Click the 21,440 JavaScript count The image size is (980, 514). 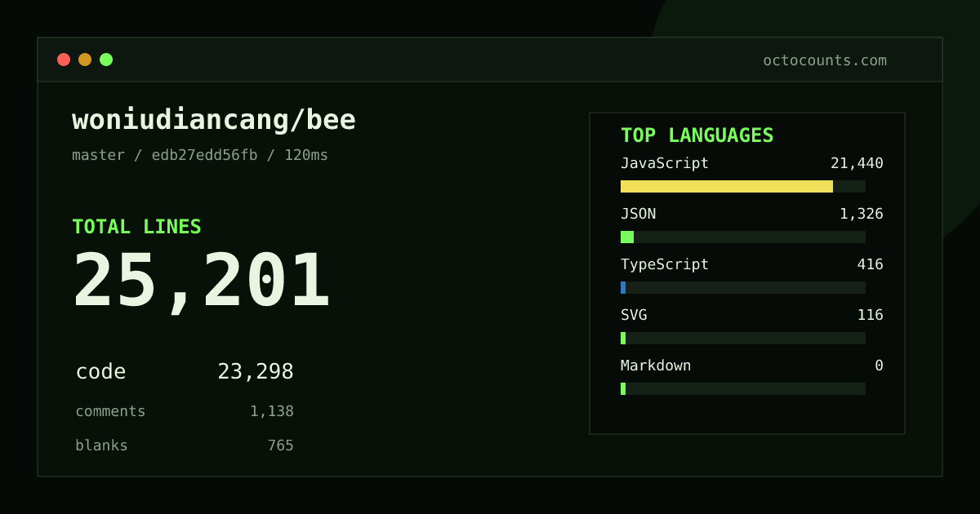click(857, 163)
